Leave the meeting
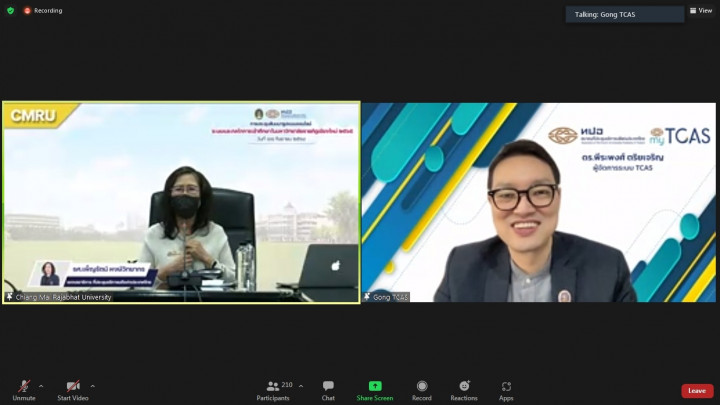The image size is (720, 405). point(697,391)
